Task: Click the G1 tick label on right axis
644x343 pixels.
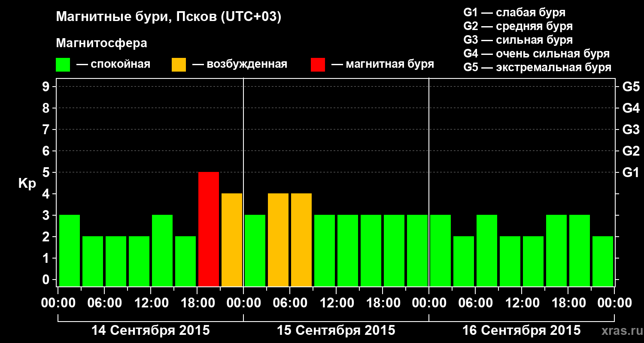Action: 631,172
